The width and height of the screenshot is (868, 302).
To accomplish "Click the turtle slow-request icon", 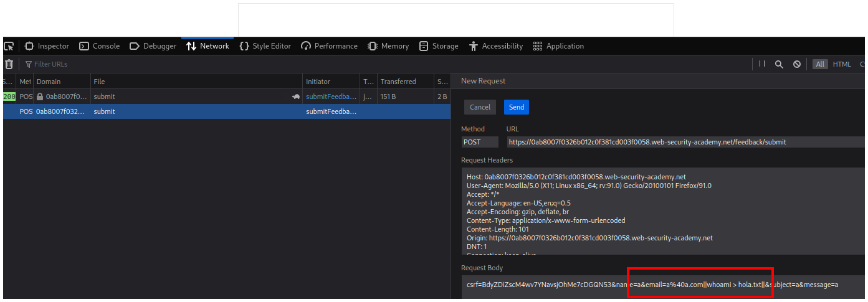I will pyautogui.click(x=295, y=97).
